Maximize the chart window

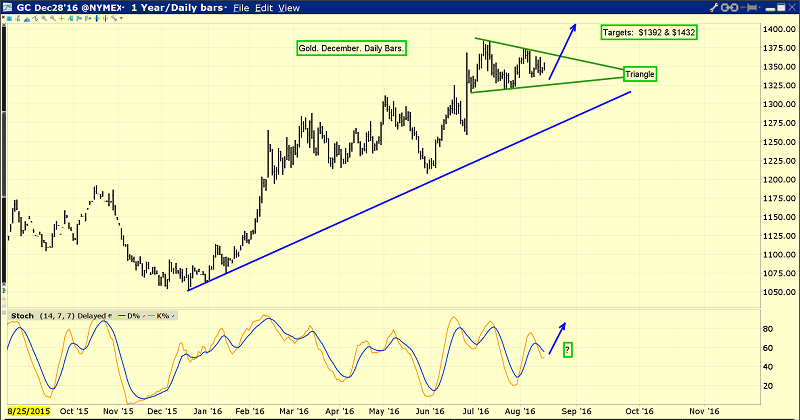coord(781,7)
